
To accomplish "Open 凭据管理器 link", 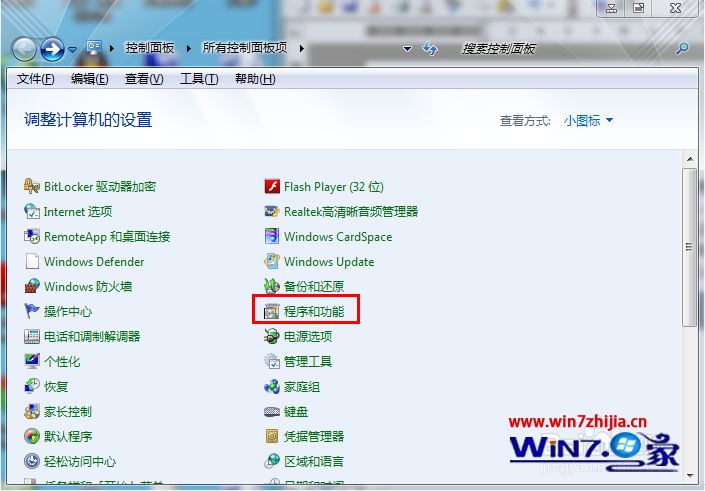I will pos(314,436).
